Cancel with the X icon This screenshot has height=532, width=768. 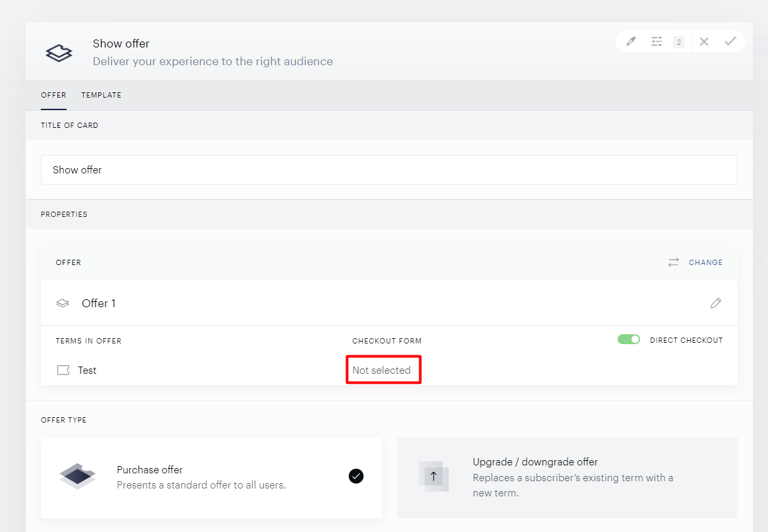pos(704,42)
